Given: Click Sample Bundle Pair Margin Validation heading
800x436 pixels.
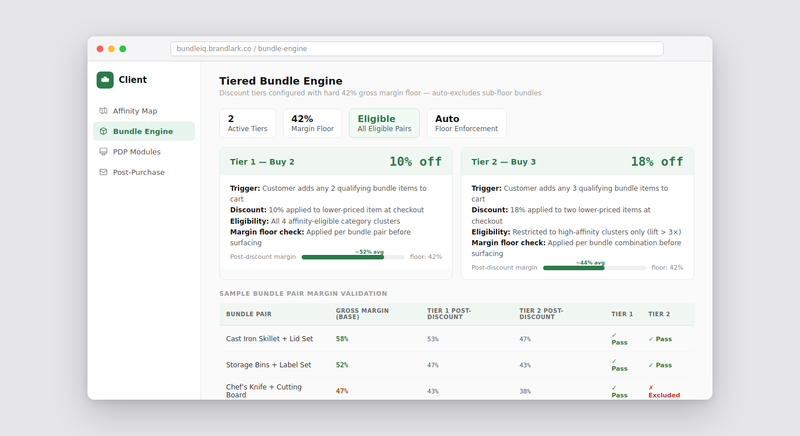Looking at the screenshot, I should pos(303,294).
